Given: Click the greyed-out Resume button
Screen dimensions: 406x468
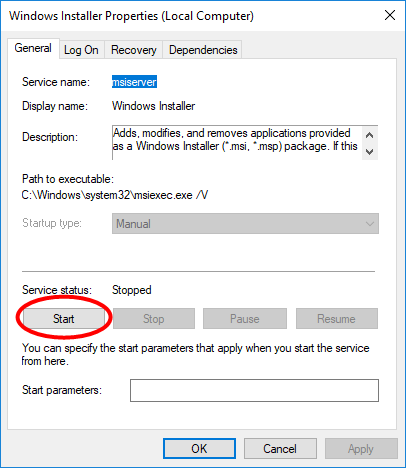Looking at the screenshot, I should (x=337, y=319).
